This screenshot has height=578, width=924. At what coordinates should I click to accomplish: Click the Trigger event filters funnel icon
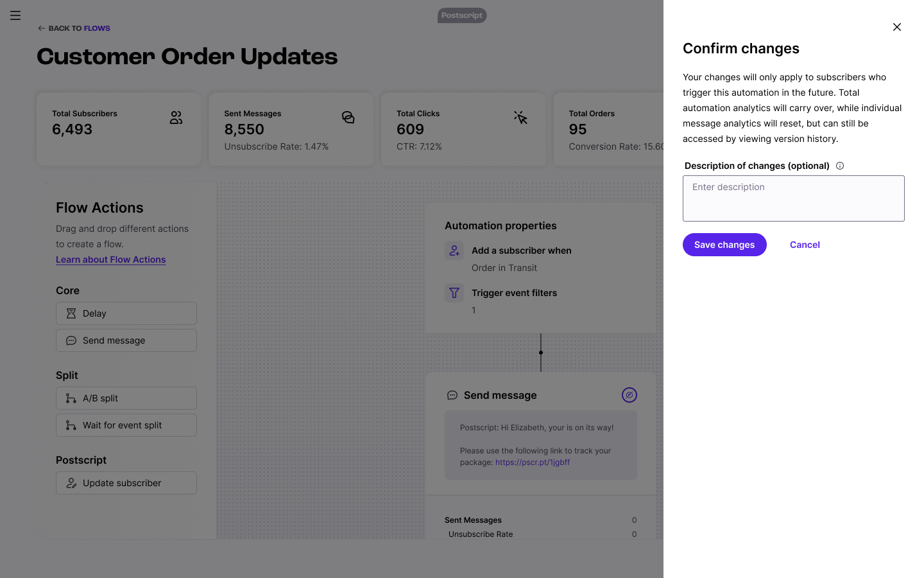tap(454, 293)
